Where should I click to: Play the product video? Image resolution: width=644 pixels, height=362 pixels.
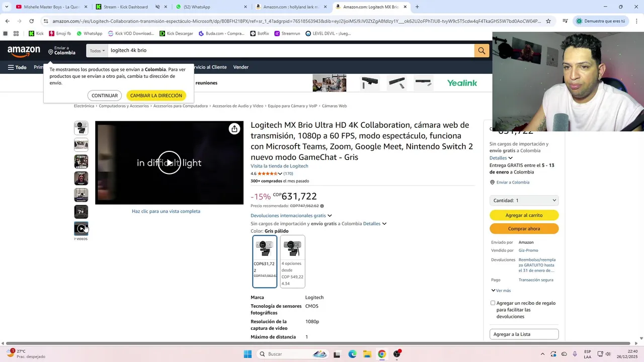coord(169,162)
